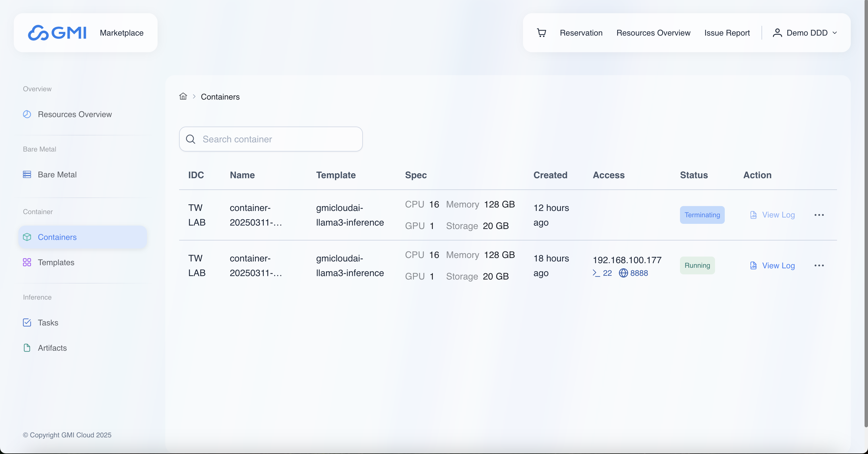View Log for the Terminating container

772,215
